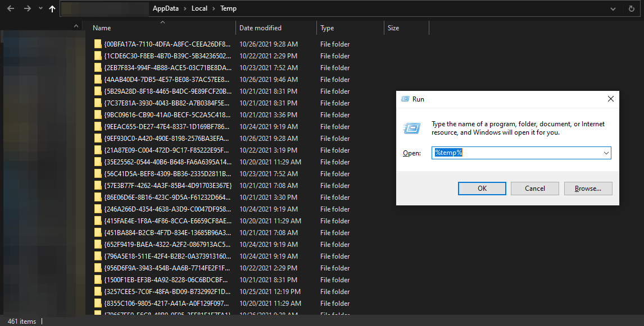
Task: Click the Back navigation arrow
Action: [10, 8]
